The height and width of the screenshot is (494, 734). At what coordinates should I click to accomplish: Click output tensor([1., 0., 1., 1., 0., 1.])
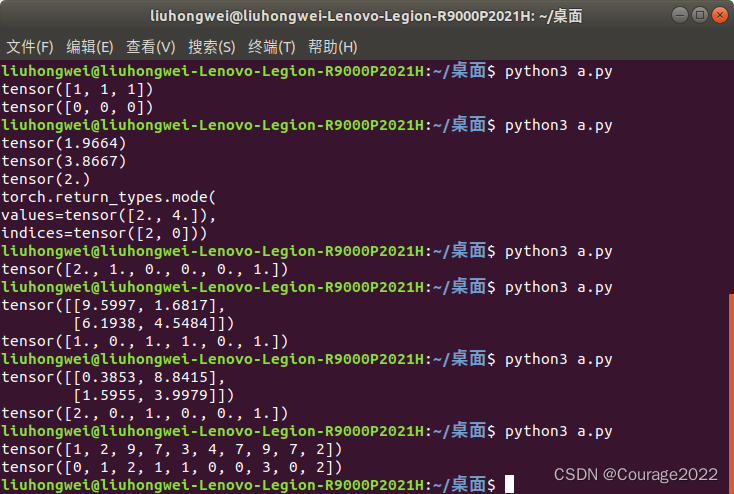click(x=145, y=341)
